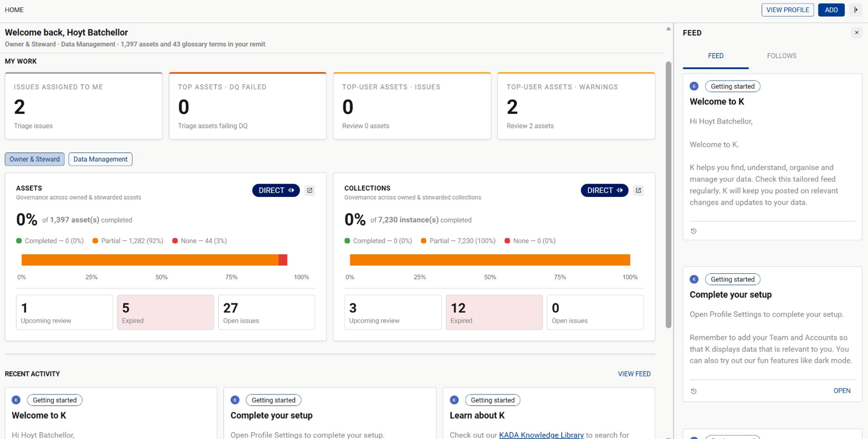Click Getting started tag on Learn about K card
The width and height of the screenshot is (868, 439).
click(x=492, y=400)
